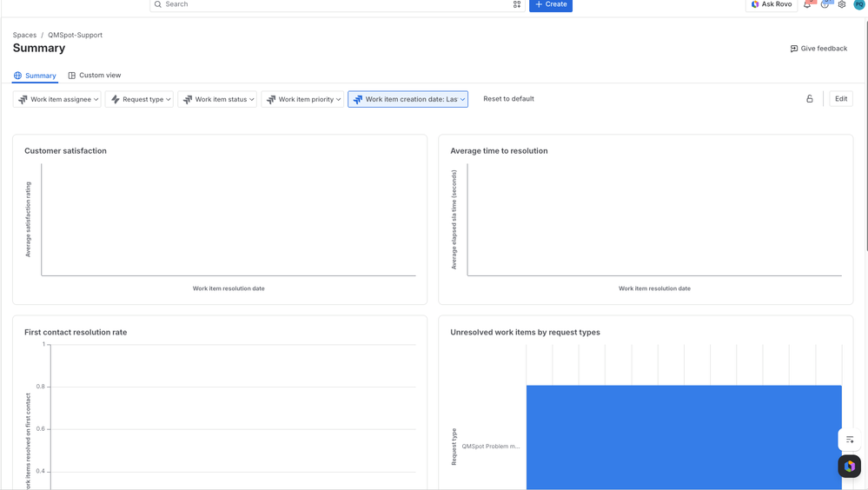Open the PQ profile avatar
The width and height of the screenshot is (868, 490).
point(859,3)
